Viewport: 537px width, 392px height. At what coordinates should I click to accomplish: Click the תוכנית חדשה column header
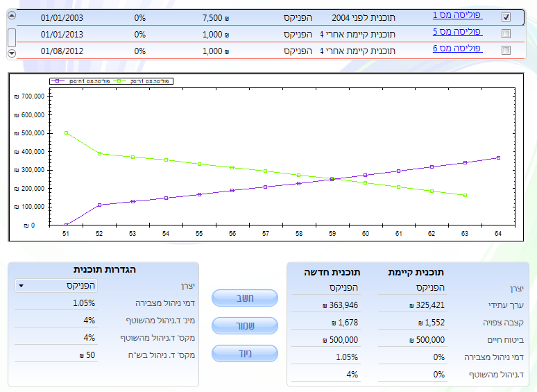coord(332,273)
